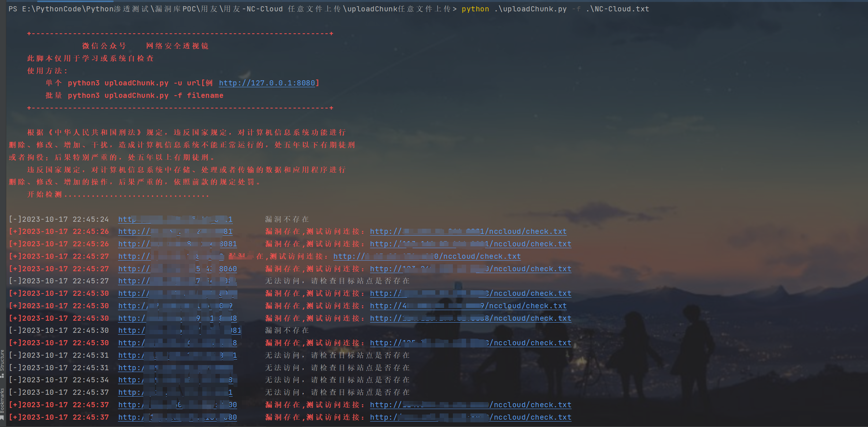Open check.txt link on first vulnerable row

[x=468, y=231]
